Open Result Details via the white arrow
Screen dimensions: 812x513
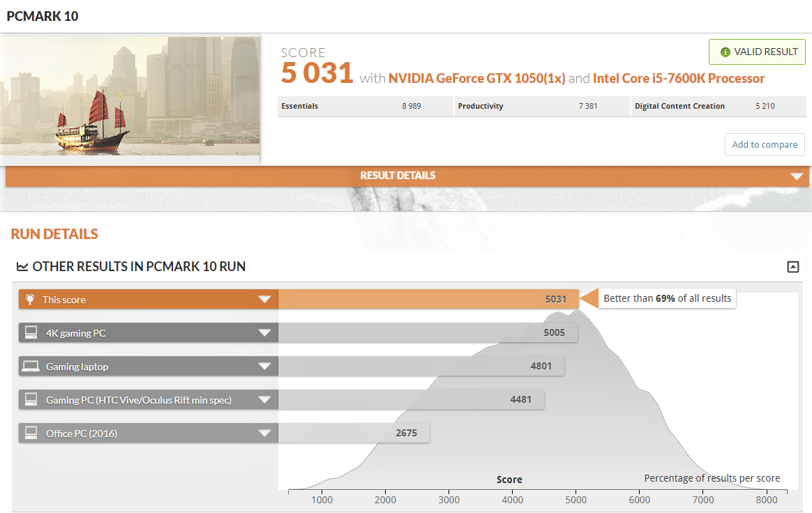[797, 176]
